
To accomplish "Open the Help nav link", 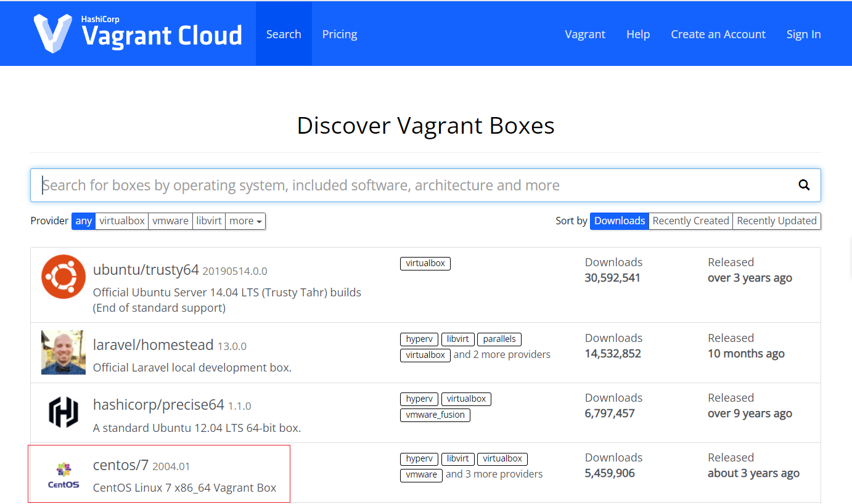I will 638,34.
